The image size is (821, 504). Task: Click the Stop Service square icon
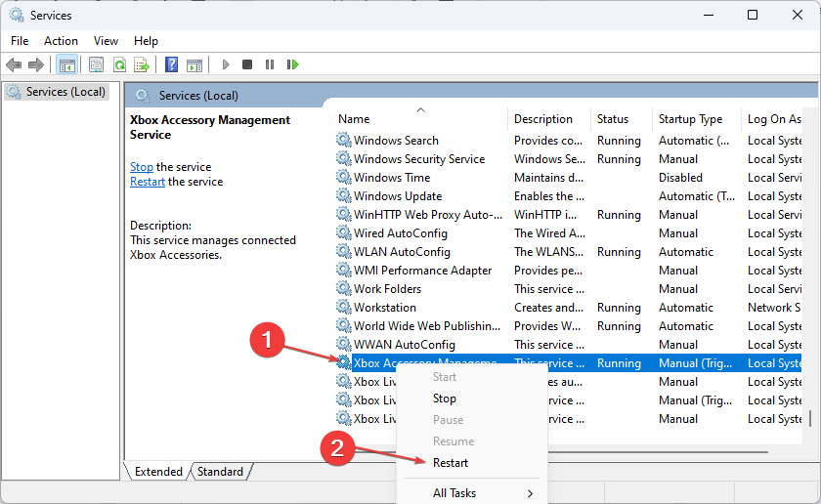click(x=247, y=64)
